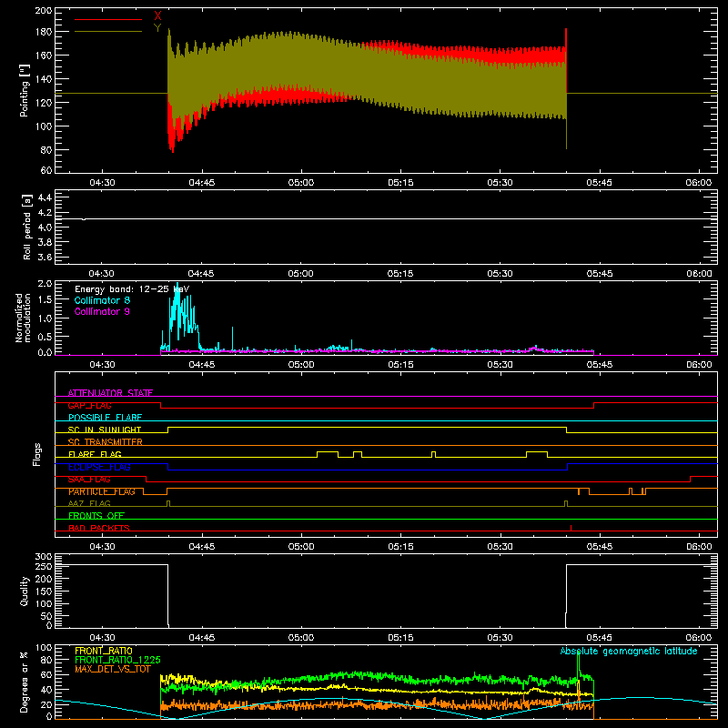The width and height of the screenshot is (728, 728).
Task: Click the Normalized modulation axis title
Action: click(x=24, y=318)
